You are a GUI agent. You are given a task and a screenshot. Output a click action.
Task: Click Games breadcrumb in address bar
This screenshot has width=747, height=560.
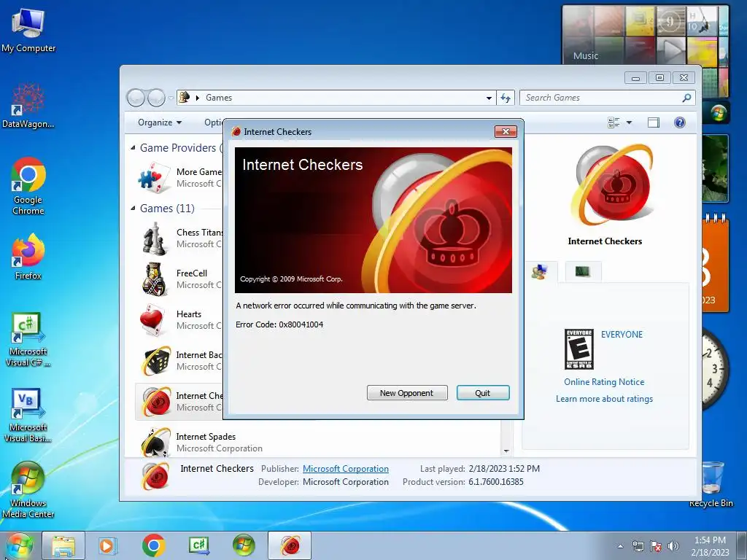(x=219, y=98)
